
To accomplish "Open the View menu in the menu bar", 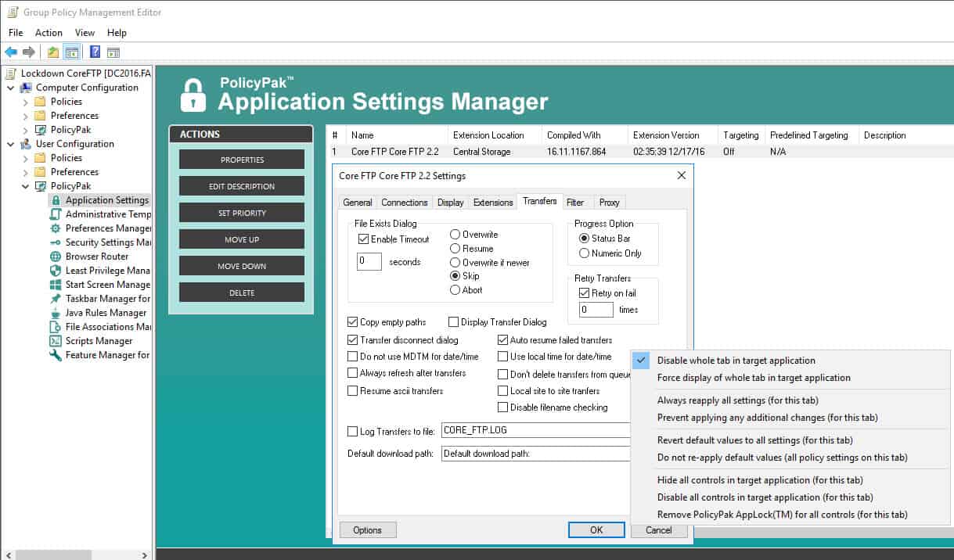I will [85, 33].
